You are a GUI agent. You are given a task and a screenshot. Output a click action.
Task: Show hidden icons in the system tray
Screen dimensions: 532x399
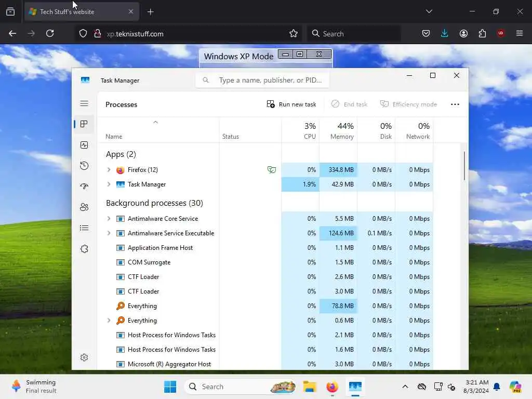[x=405, y=387]
